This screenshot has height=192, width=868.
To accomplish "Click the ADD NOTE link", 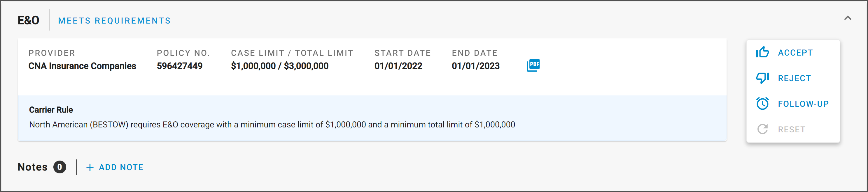I will (121, 167).
